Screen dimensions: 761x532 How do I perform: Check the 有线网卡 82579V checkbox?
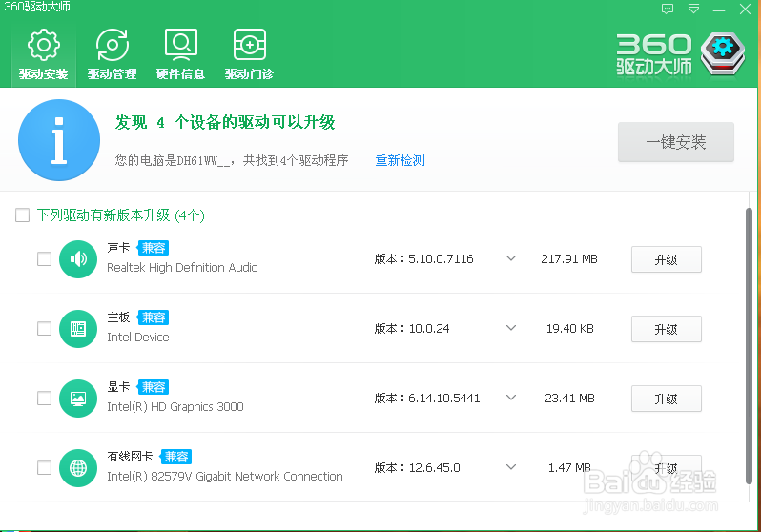[44, 468]
